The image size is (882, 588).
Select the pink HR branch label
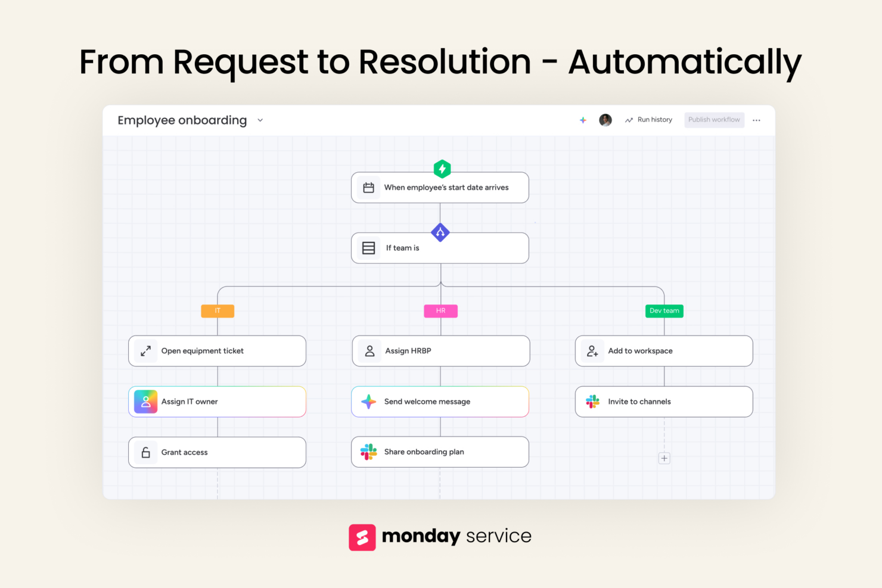point(440,311)
